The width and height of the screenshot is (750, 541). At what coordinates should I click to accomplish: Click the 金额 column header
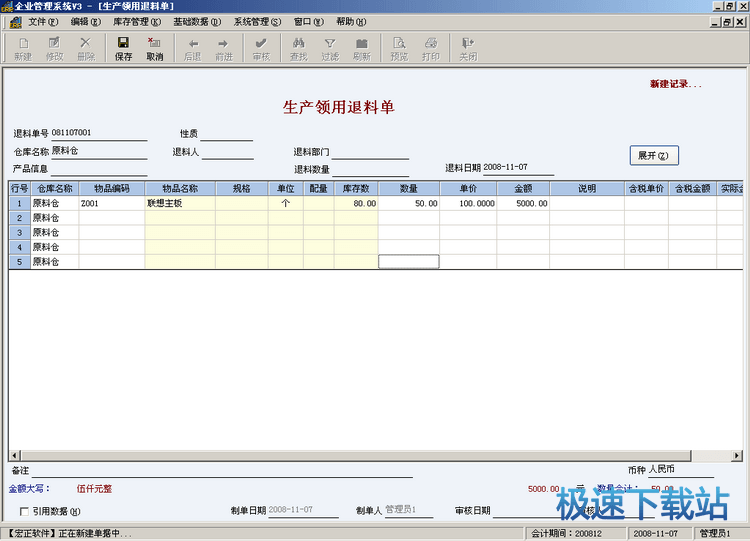pos(523,188)
